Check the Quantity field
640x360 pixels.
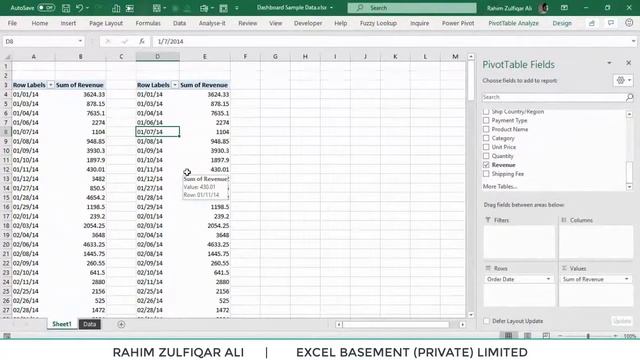(486, 156)
